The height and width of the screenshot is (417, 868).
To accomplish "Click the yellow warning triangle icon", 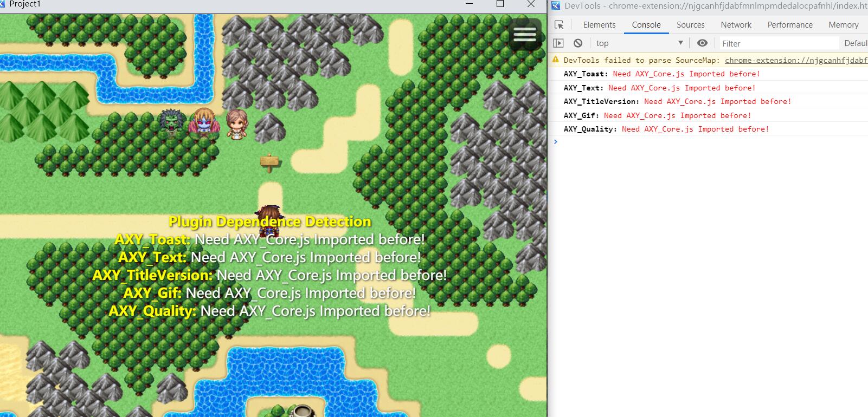I will pyautogui.click(x=556, y=60).
